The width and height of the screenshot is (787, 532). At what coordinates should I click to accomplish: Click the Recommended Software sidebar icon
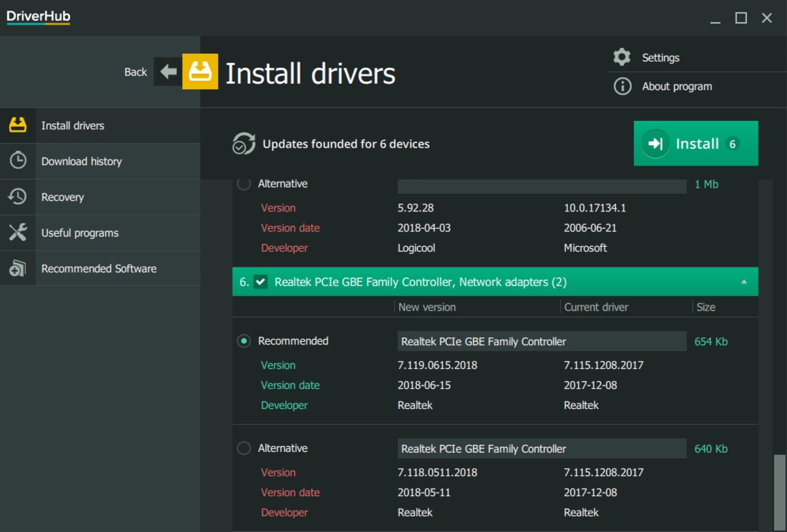(18, 268)
